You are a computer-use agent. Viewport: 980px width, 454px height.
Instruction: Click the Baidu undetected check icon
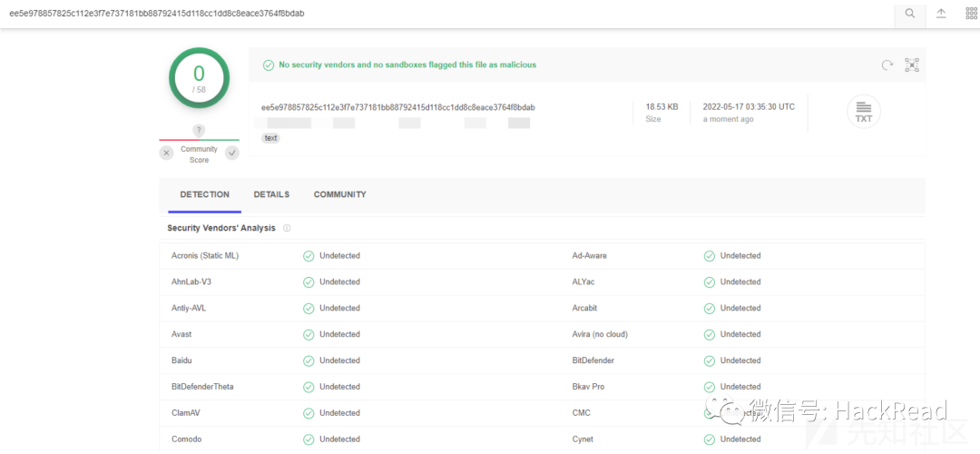click(x=309, y=360)
